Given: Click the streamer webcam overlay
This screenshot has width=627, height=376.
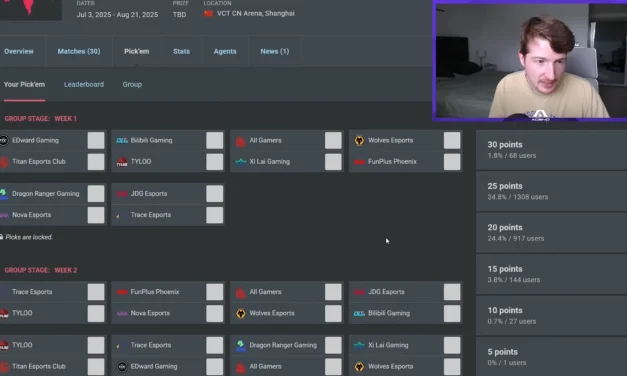Looking at the screenshot, I should [530, 60].
